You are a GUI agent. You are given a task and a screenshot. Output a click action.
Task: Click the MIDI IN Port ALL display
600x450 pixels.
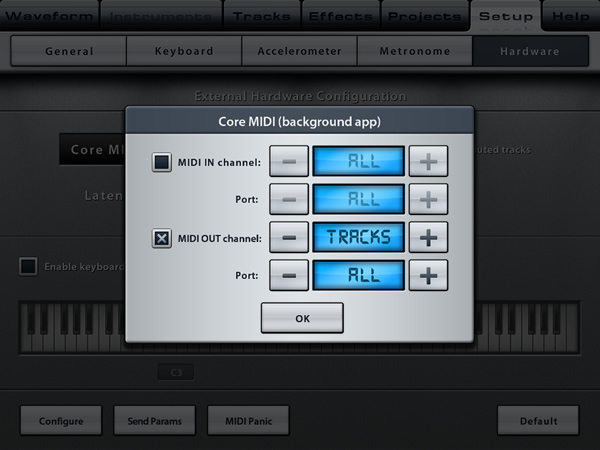point(359,199)
